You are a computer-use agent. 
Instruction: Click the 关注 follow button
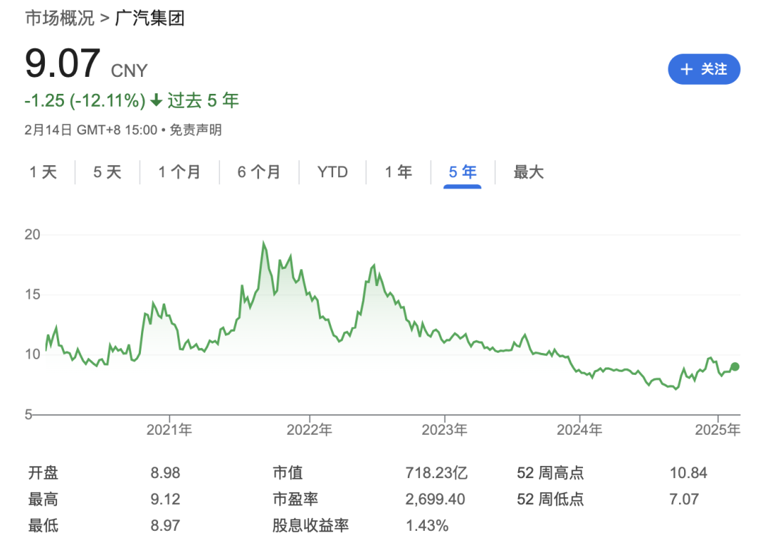[x=704, y=69]
